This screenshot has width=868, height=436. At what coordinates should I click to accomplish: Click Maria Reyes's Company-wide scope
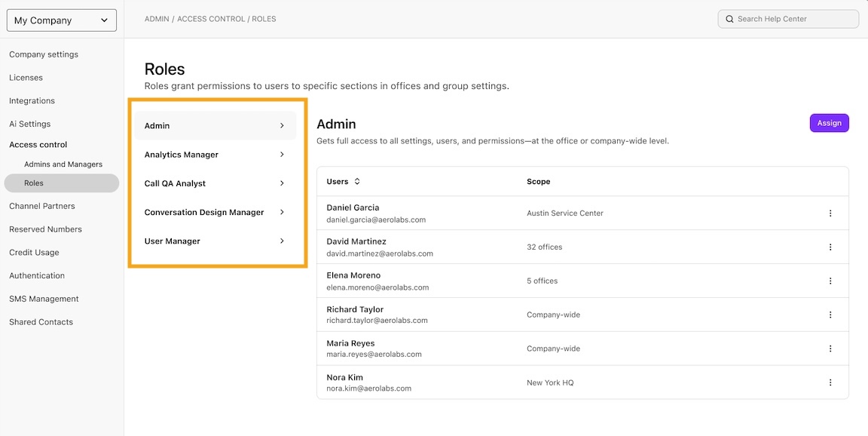553,348
